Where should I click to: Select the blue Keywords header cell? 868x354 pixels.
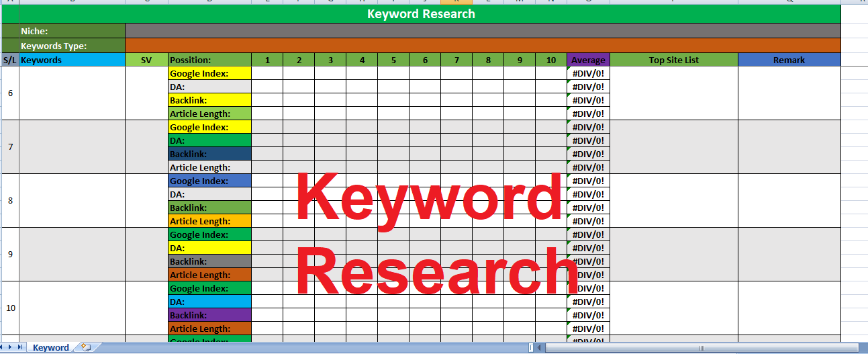[x=73, y=60]
